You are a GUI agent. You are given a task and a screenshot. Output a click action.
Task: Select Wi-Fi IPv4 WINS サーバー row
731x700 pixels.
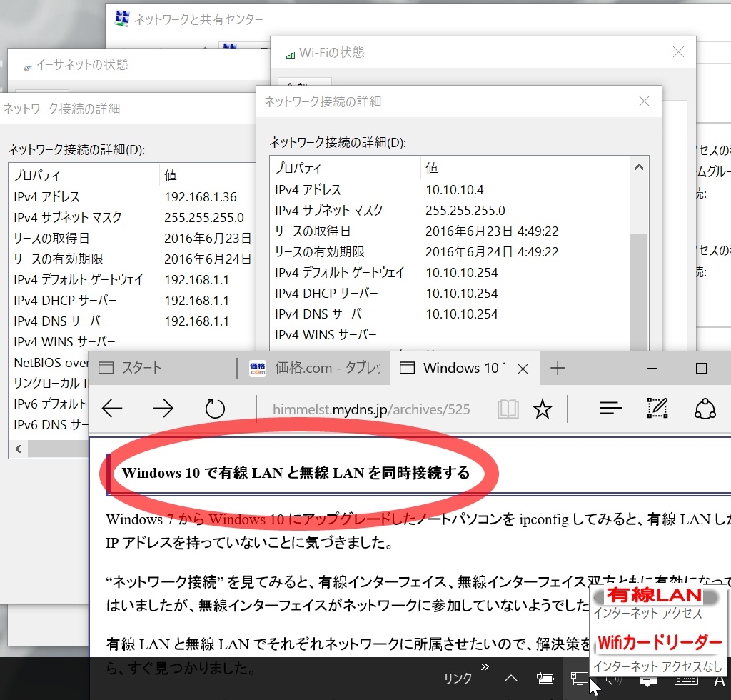point(450,334)
